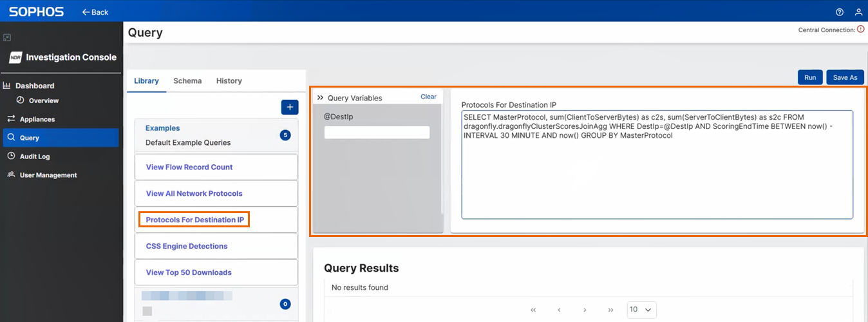Collapse the Query Variables panel chevron

point(320,98)
